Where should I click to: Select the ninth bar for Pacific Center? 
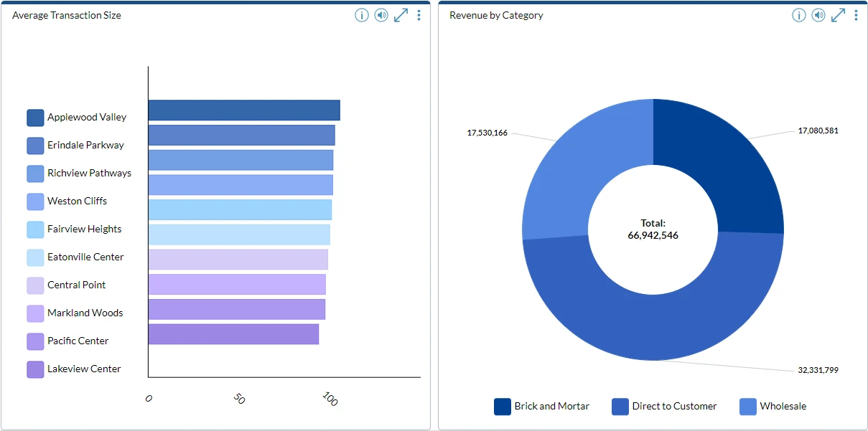(237, 309)
